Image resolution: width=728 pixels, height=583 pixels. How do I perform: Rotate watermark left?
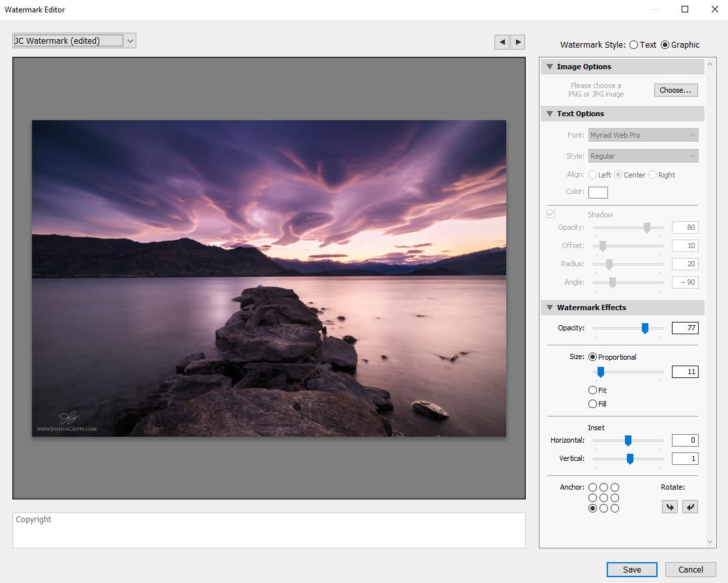[x=669, y=507]
